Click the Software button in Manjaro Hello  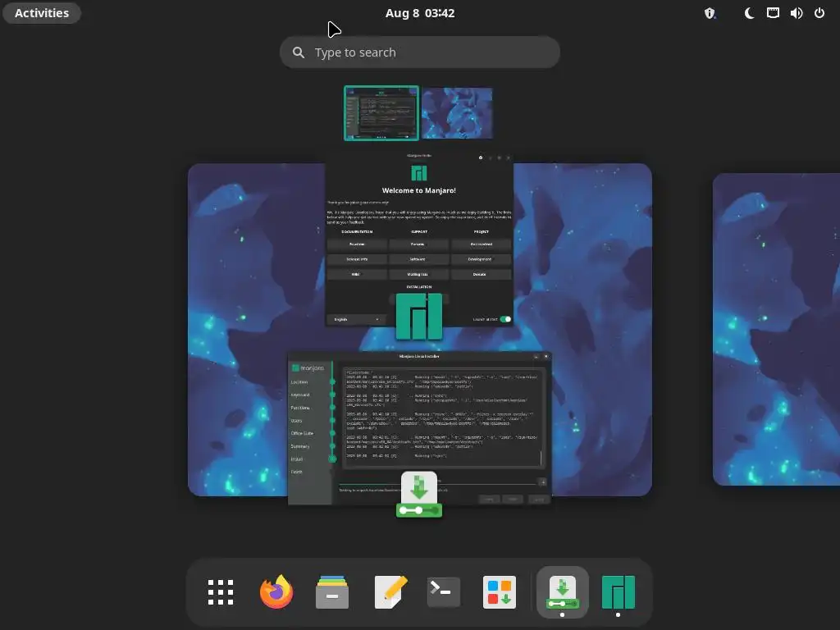(x=418, y=259)
